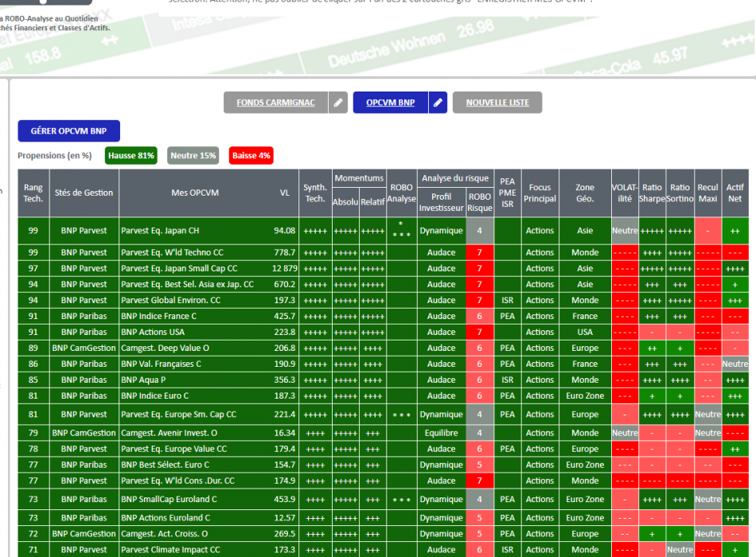Open fund BNP Val. Françaises C
Viewport: 756px width, 557px height.
[161, 364]
